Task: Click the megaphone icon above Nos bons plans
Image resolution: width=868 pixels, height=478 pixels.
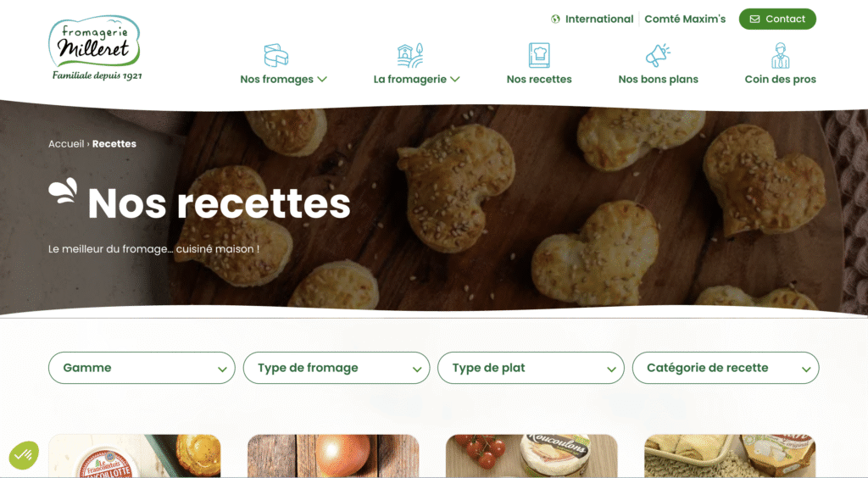Action: coord(658,55)
